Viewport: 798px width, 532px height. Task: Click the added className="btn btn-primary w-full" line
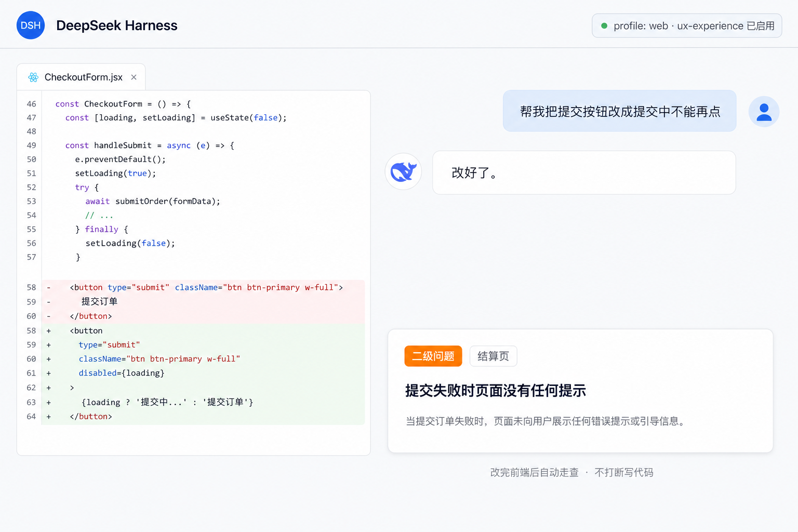pyautogui.click(x=159, y=359)
